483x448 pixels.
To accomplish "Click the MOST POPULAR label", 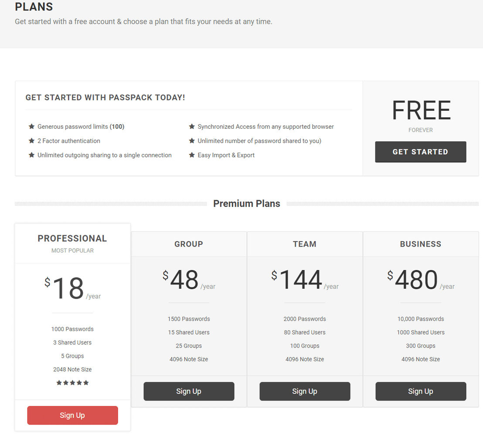I will [72, 251].
